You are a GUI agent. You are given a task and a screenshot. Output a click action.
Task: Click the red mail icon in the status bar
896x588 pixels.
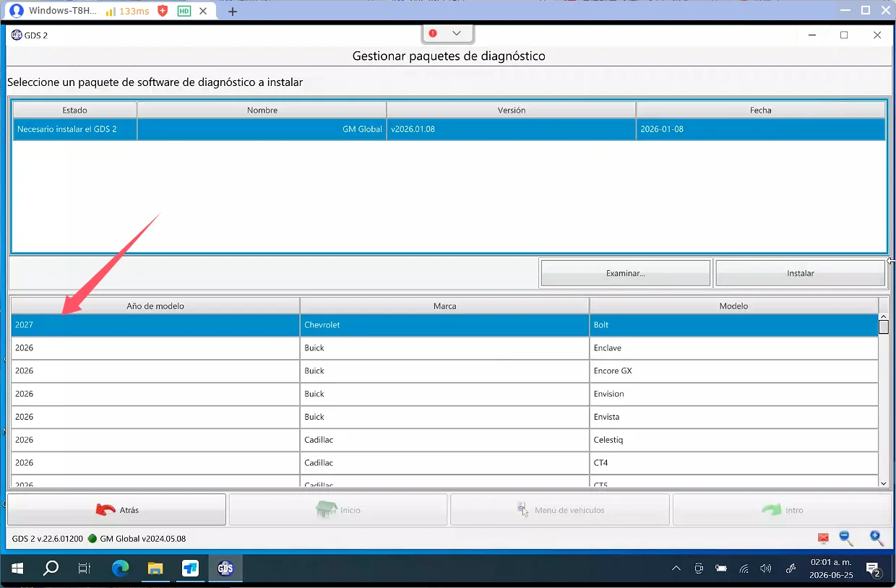pyautogui.click(x=823, y=538)
